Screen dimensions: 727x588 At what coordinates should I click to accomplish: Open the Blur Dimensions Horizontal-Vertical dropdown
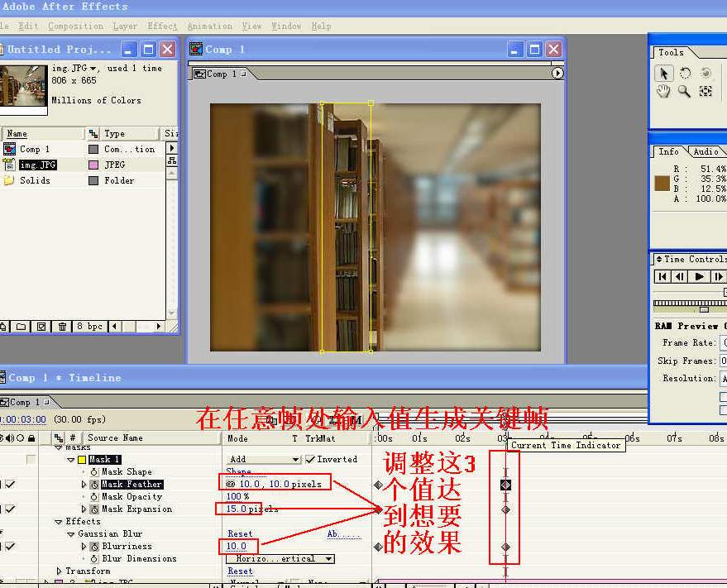(x=282, y=559)
